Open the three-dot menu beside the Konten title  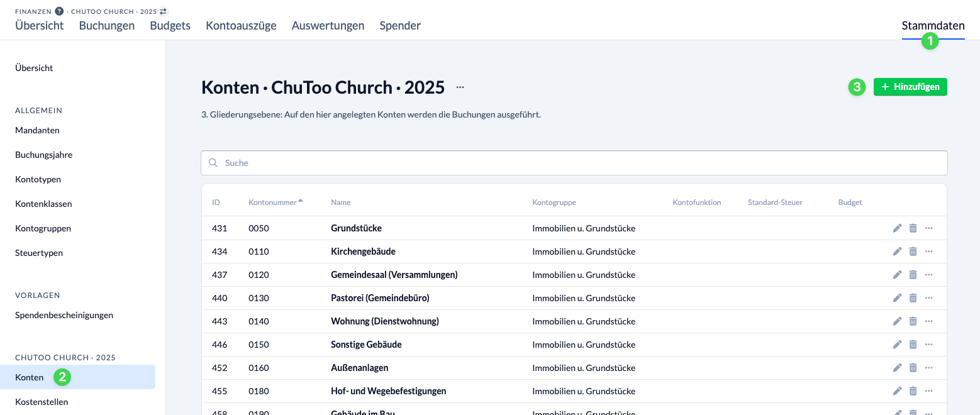(460, 87)
